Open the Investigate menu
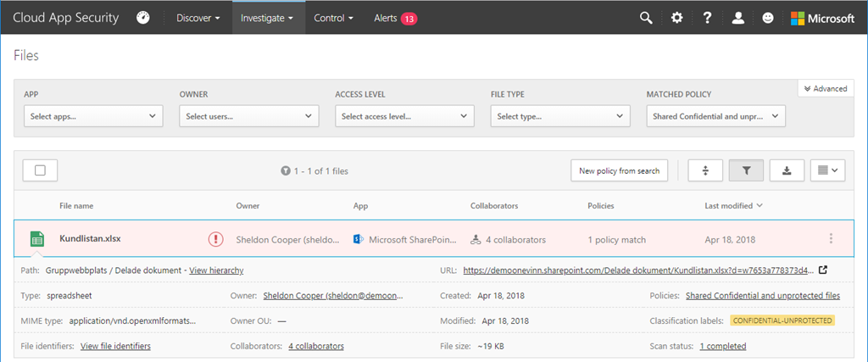The height and width of the screenshot is (362, 868). pyautogui.click(x=268, y=18)
